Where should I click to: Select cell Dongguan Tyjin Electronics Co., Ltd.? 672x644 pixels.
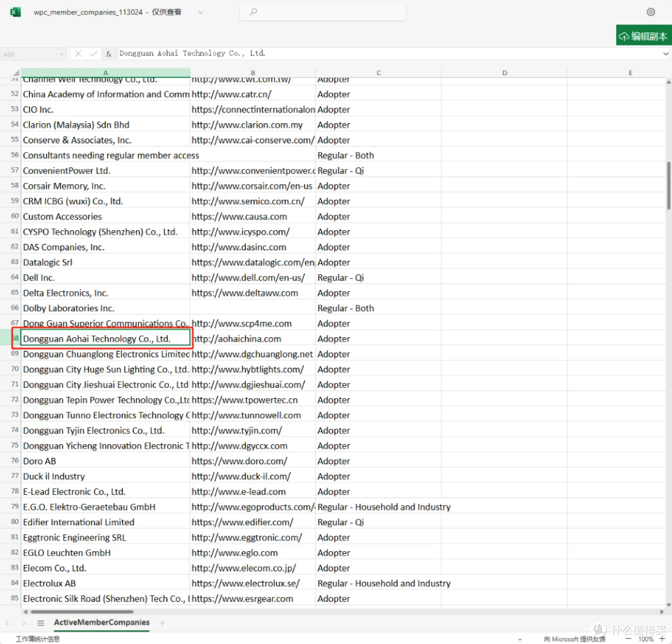(105, 430)
